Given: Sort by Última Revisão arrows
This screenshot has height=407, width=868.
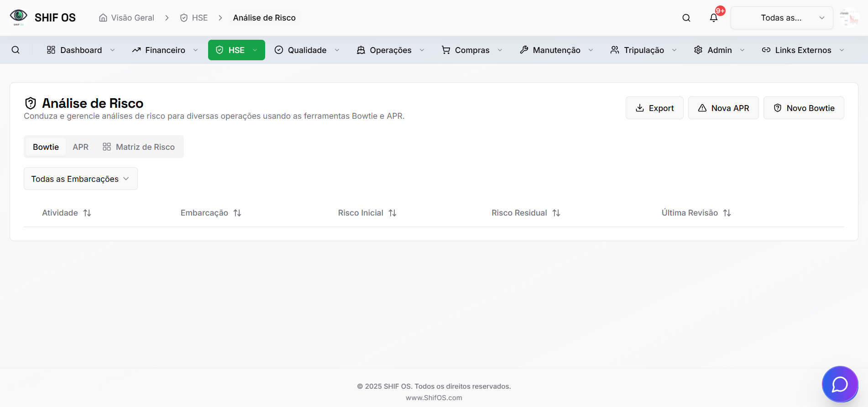Looking at the screenshot, I should pyautogui.click(x=727, y=213).
